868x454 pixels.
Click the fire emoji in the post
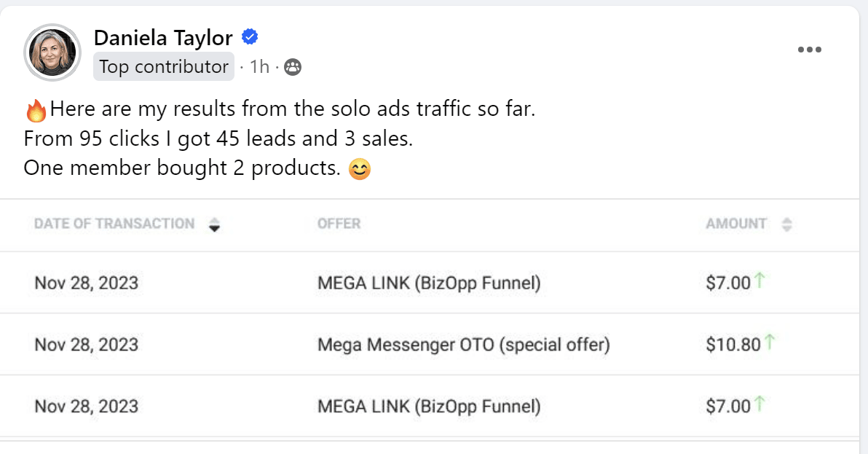coord(36,111)
